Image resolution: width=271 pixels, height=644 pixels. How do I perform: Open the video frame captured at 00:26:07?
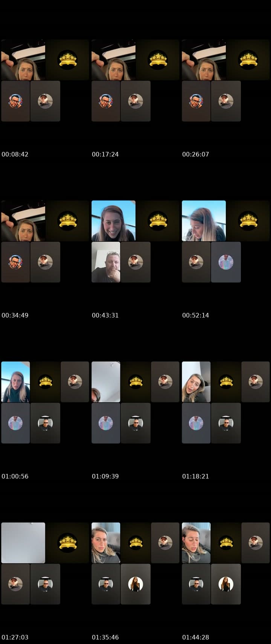[x=226, y=80]
